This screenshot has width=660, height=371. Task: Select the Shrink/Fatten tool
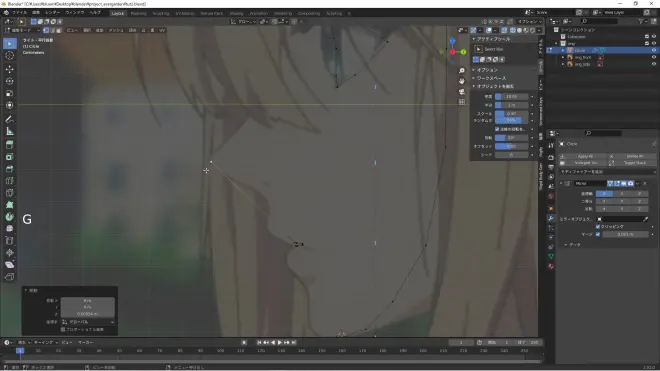tap(10, 253)
